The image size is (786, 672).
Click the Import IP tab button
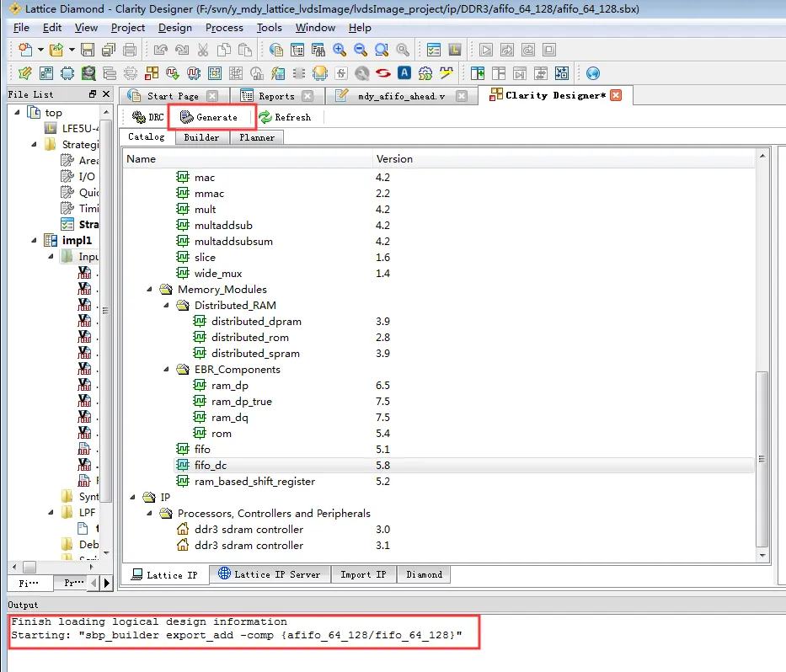pos(363,574)
